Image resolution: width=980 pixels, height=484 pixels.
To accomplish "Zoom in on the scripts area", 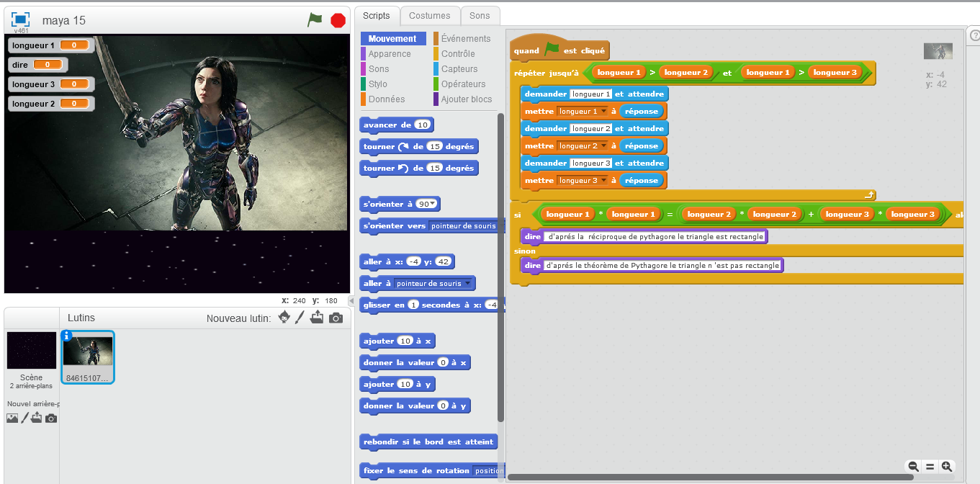I will pyautogui.click(x=946, y=467).
